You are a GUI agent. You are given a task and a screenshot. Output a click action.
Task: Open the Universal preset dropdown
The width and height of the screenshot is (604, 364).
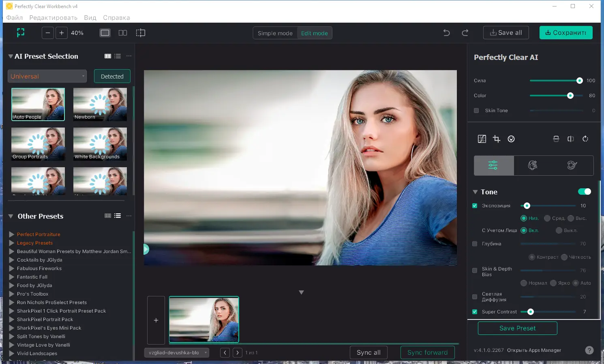(x=47, y=76)
